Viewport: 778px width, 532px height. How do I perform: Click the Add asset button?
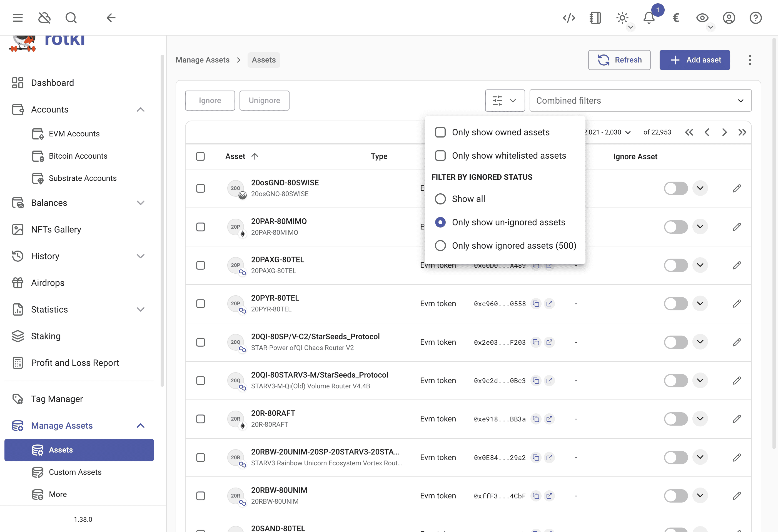click(x=694, y=60)
